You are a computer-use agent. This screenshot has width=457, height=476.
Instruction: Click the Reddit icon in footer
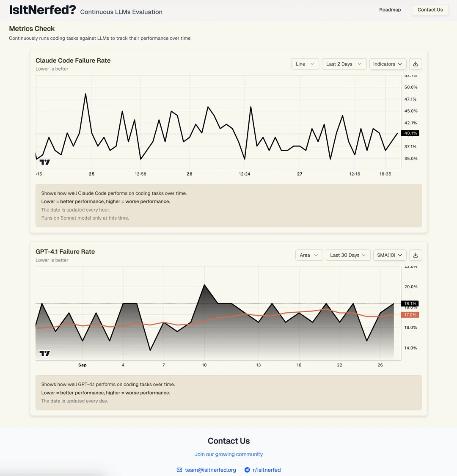(x=247, y=470)
